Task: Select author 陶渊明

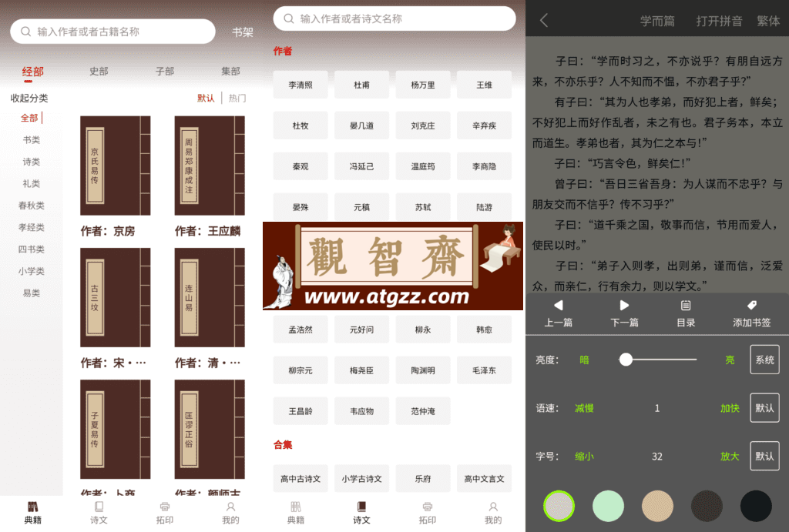Action: (423, 370)
